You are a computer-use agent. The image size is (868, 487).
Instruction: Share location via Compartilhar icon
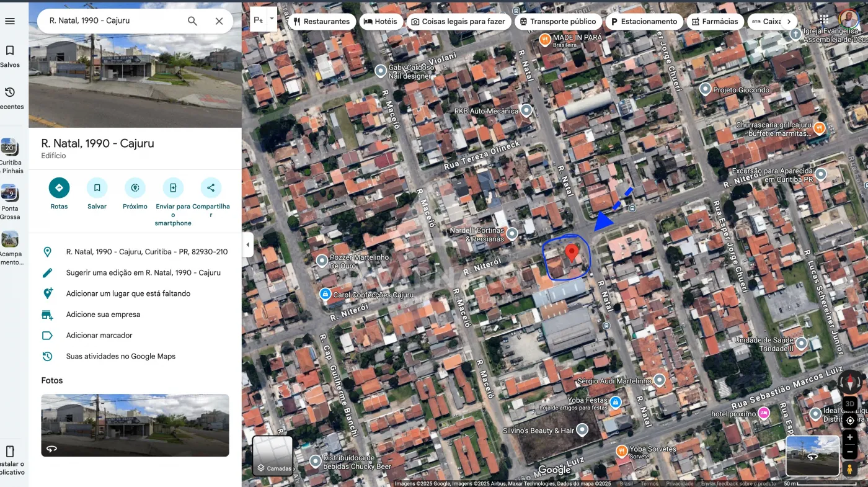[211, 188]
